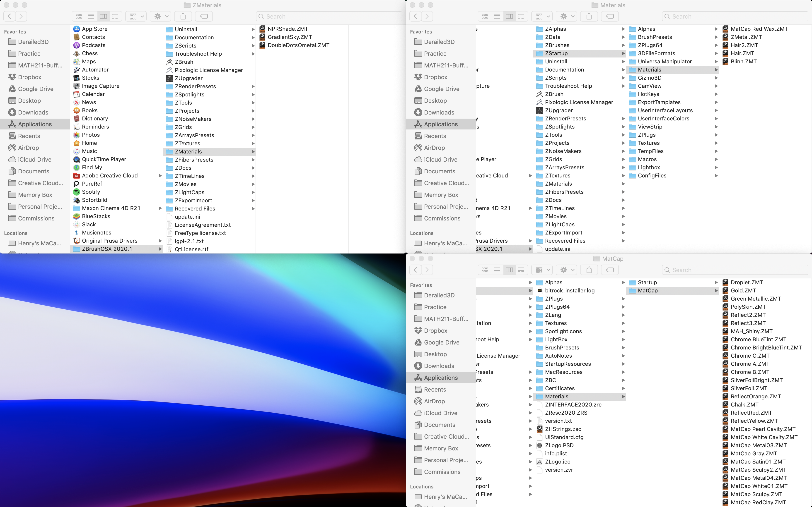The width and height of the screenshot is (812, 507).
Task: Select the ZLogo.PSD file
Action: 559,445
